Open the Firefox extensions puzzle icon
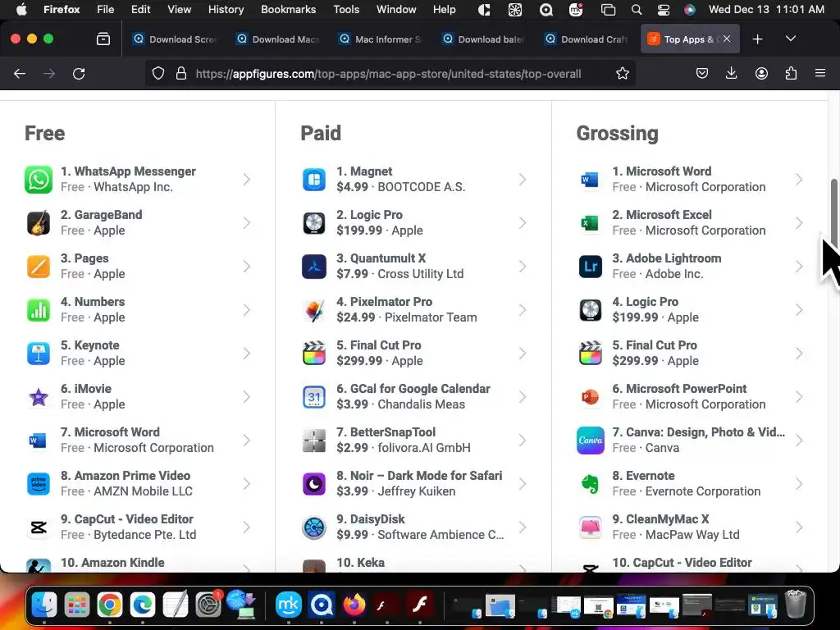Viewport: 840px width, 630px height. (x=791, y=73)
